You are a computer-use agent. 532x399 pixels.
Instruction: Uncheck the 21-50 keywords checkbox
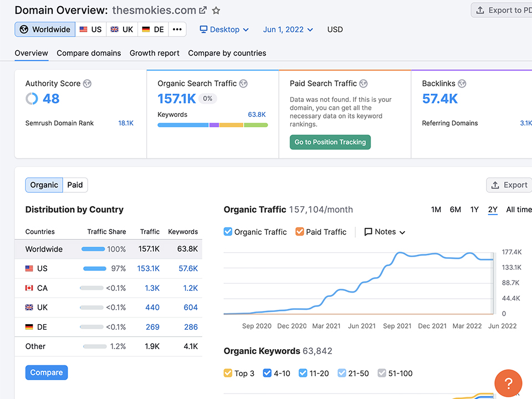coord(342,373)
